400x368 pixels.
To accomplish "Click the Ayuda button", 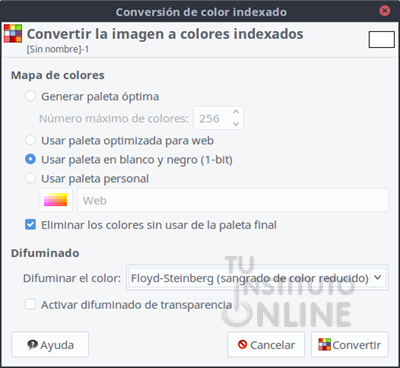I will click(x=50, y=345).
